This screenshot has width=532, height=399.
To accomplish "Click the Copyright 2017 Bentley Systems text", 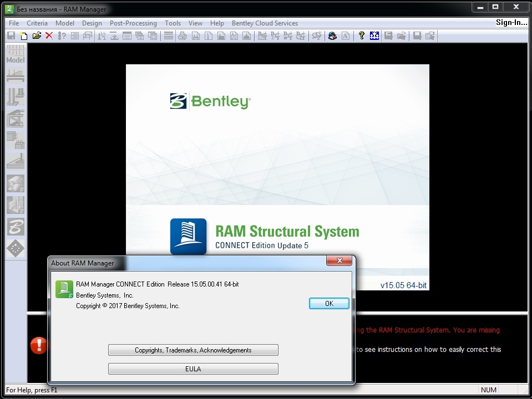I will pyautogui.click(x=128, y=306).
